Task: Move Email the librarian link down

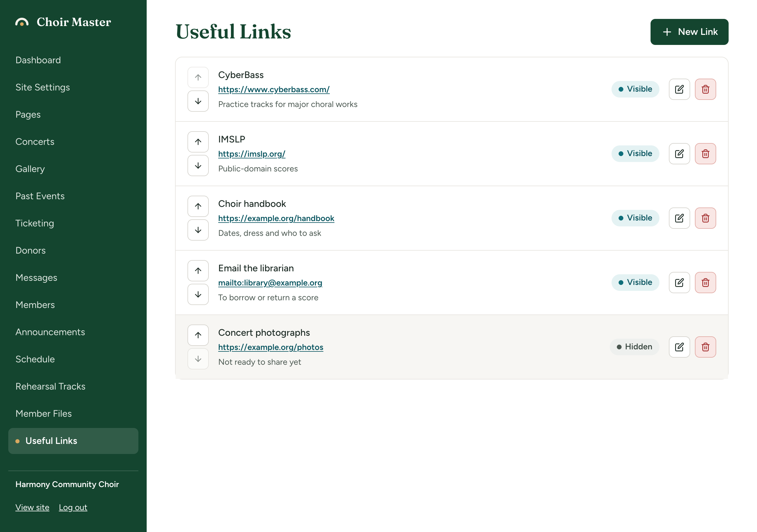Action: click(198, 294)
